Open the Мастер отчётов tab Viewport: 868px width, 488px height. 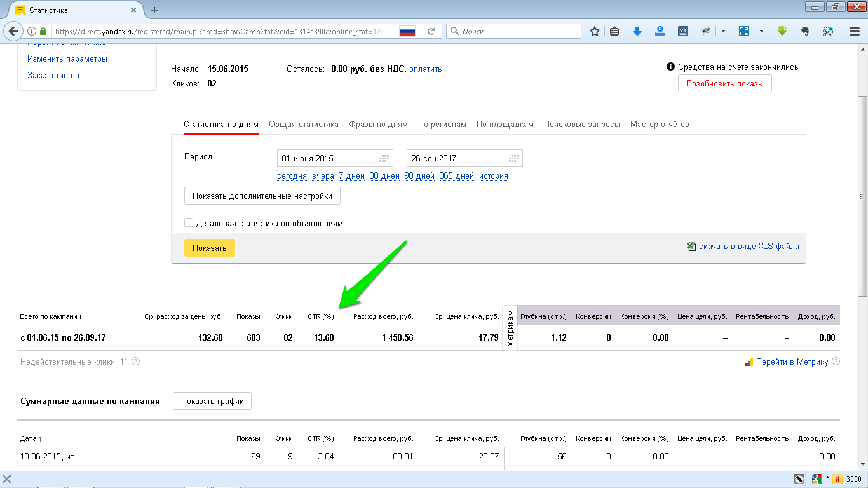[660, 125]
